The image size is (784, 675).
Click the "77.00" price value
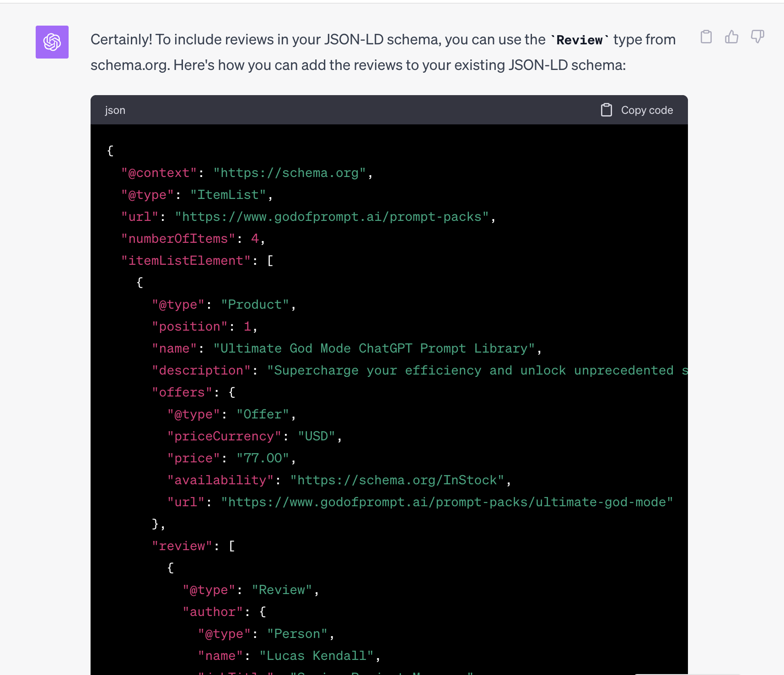point(263,458)
